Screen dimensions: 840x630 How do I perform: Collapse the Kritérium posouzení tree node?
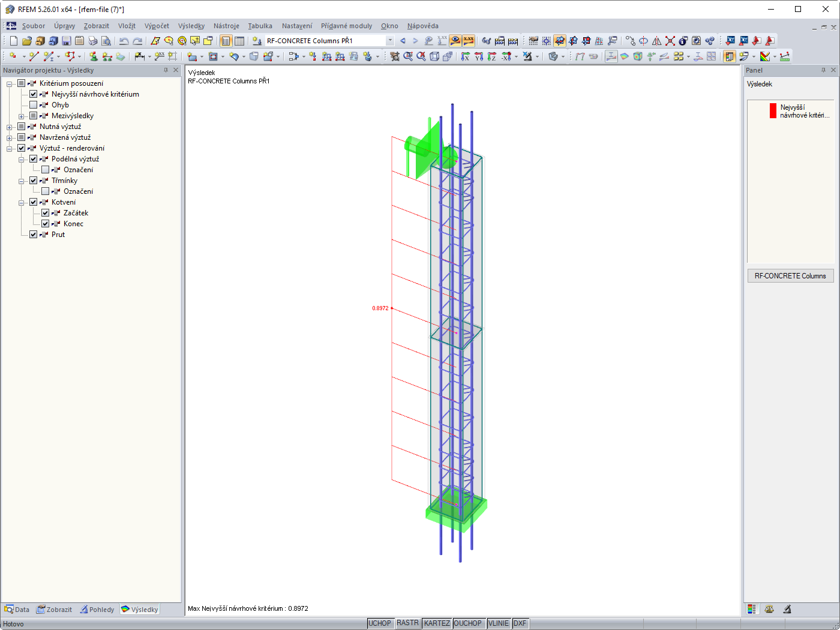tap(10, 84)
